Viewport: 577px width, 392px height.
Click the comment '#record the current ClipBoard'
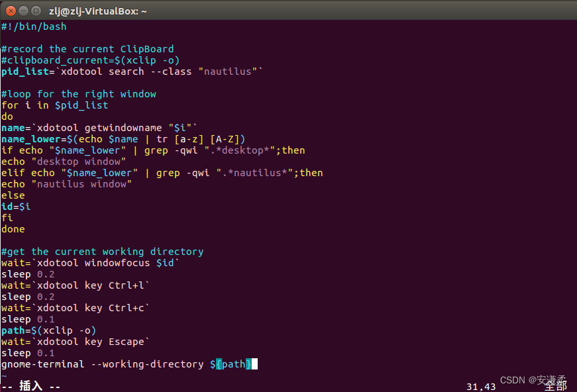click(87, 49)
